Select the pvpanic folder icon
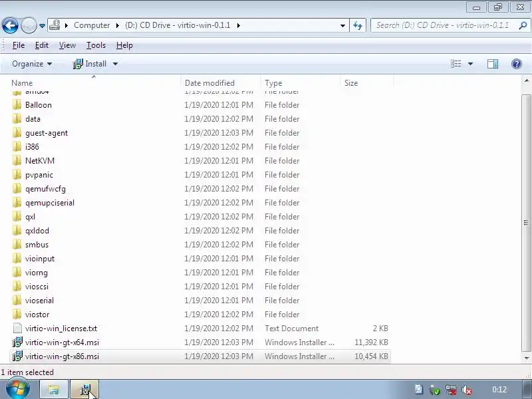The image size is (532, 399). [17, 175]
